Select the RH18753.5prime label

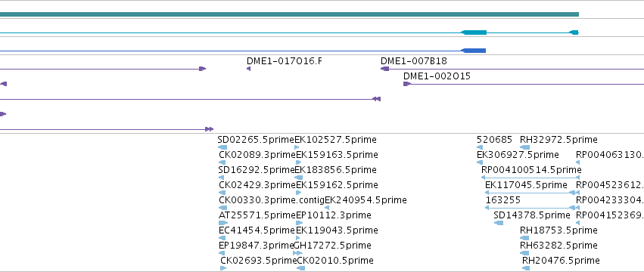click(x=558, y=230)
